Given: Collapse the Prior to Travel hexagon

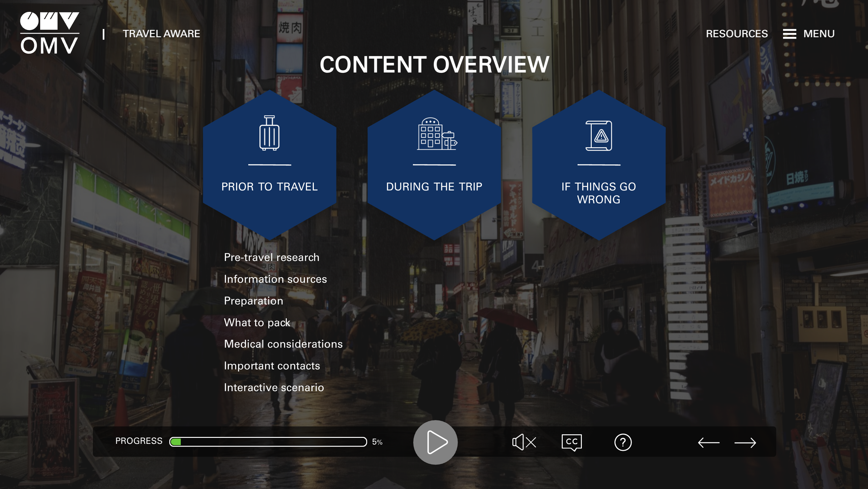Looking at the screenshot, I should (269, 187).
